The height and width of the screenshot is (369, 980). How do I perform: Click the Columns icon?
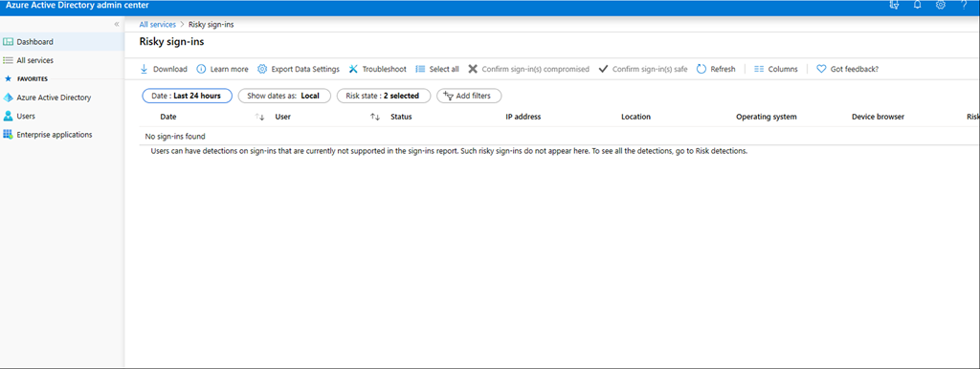(x=759, y=69)
